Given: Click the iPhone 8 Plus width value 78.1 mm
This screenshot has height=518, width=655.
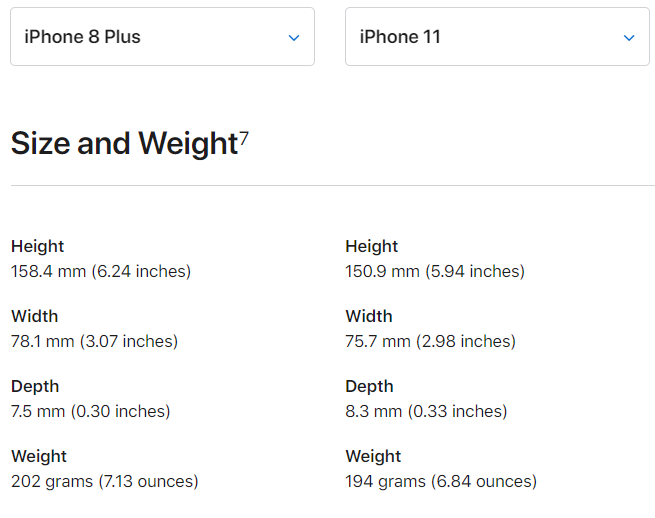Looking at the screenshot, I should (x=94, y=341).
